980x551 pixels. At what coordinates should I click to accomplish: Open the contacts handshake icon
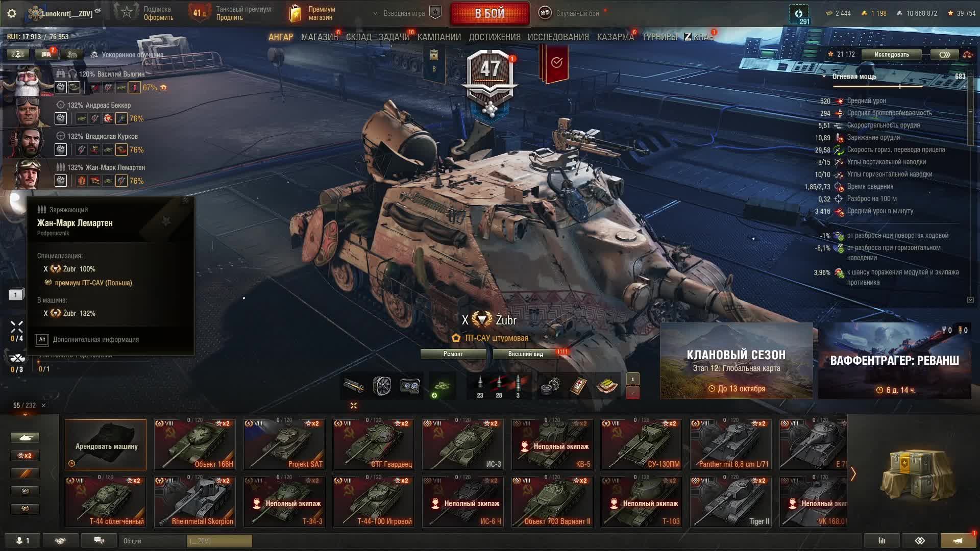(60, 541)
